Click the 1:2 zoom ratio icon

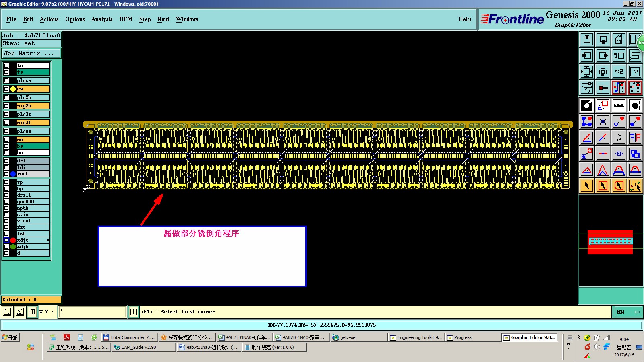point(619,72)
